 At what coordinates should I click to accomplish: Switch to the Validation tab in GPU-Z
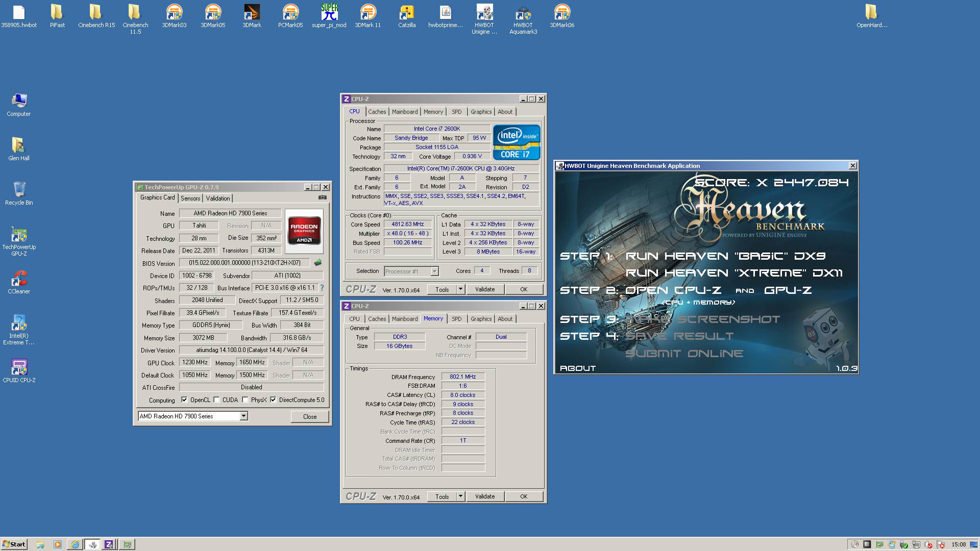click(x=218, y=198)
